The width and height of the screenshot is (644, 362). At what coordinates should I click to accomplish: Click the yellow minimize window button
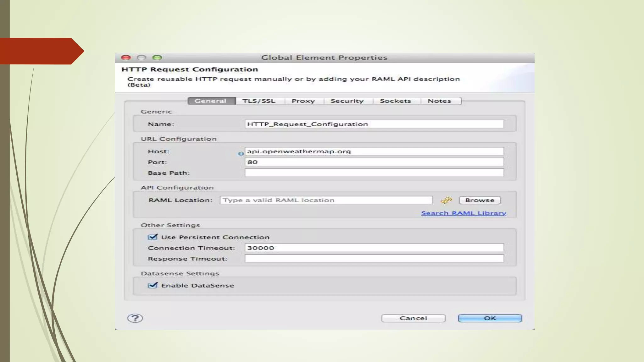(x=142, y=58)
